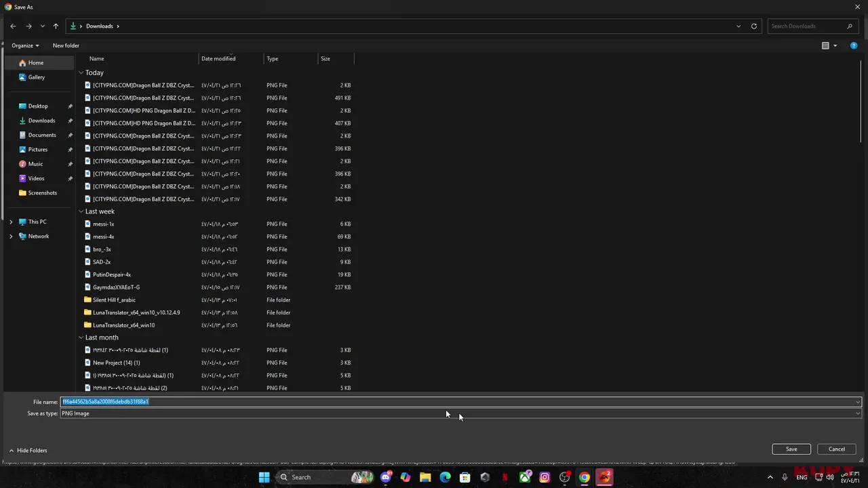Open Microsoft Store from the taskbar
This screenshot has width=868, height=488.
465,477
